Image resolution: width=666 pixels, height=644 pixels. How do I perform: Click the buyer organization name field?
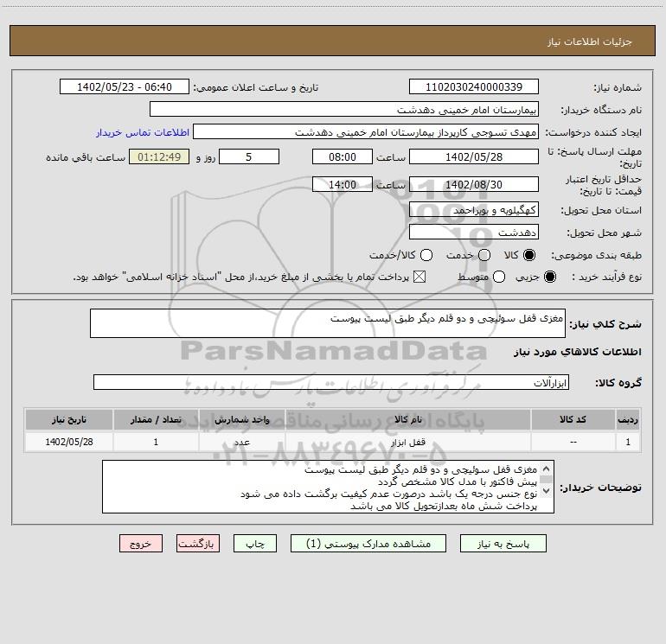click(x=344, y=109)
